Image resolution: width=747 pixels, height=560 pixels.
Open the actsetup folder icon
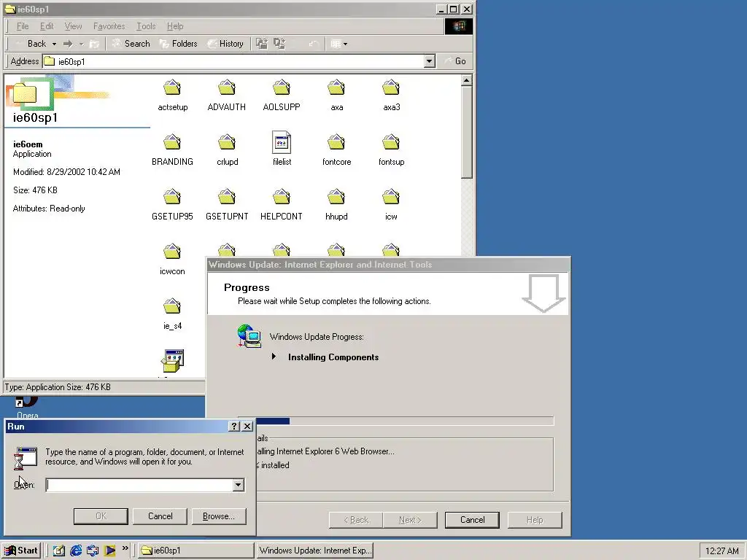coord(172,87)
